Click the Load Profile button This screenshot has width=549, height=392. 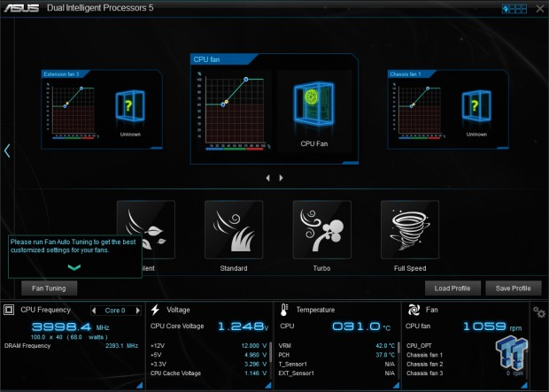[452, 288]
